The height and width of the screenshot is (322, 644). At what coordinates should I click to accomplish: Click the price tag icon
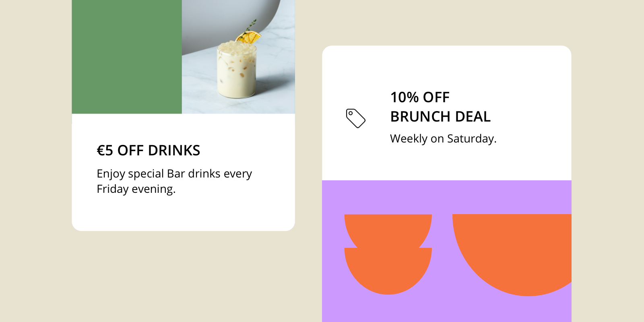coord(356,118)
